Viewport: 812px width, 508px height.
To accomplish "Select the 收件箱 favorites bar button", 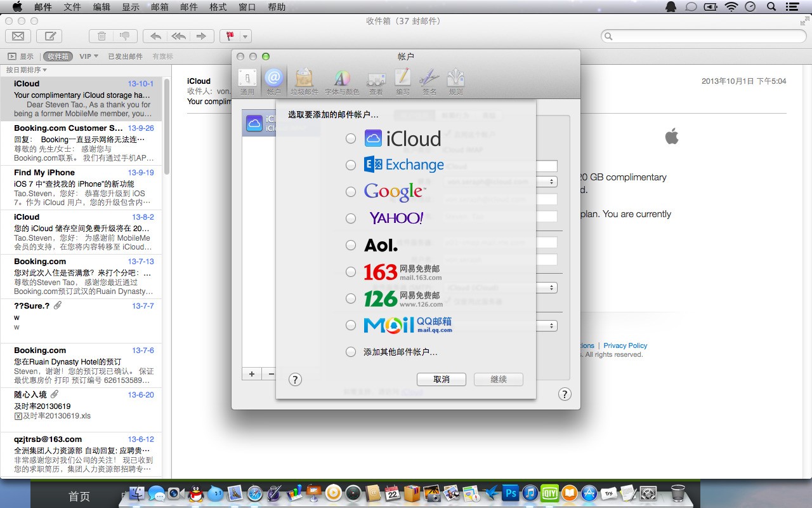I will (58, 57).
